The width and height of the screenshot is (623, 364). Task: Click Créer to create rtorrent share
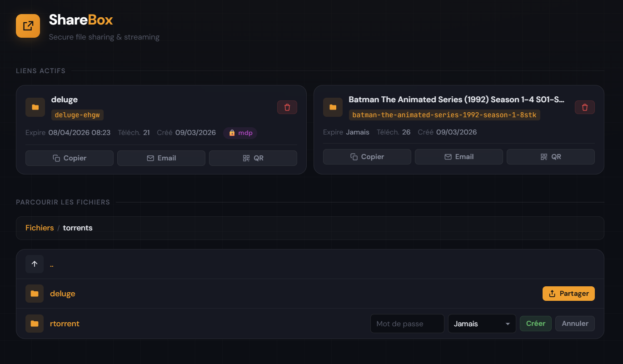(x=536, y=324)
